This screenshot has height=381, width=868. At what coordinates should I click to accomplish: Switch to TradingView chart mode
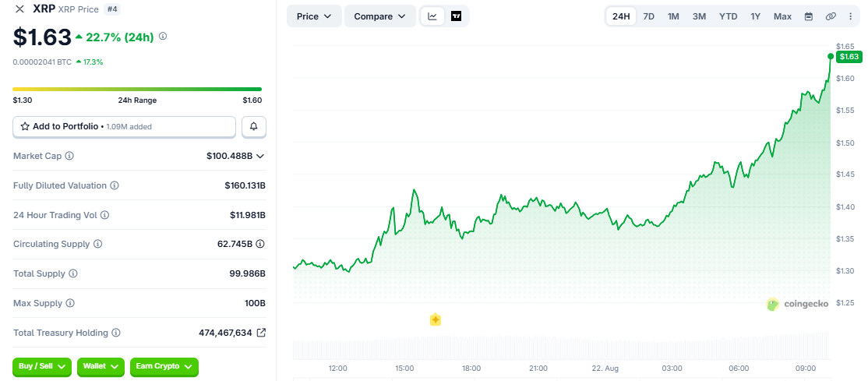456,16
